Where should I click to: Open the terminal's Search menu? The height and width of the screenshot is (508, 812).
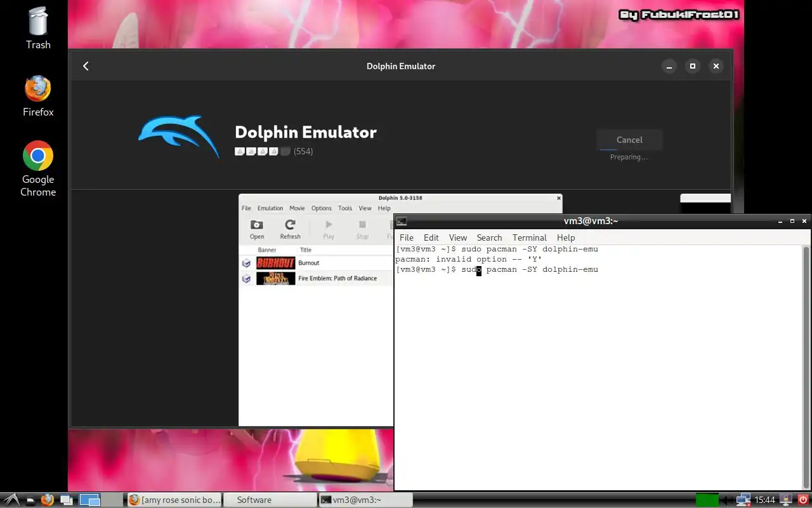pos(489,237)
